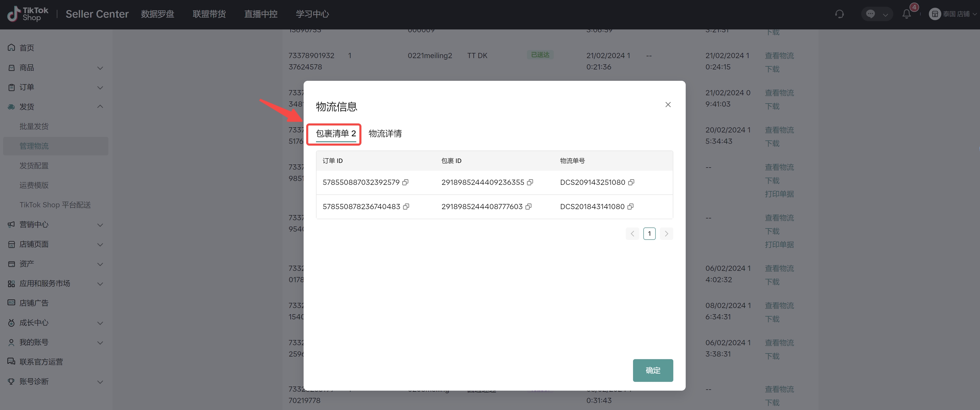This screenshot has height=410, width=980.
Task: Click the customer support headset icon
Action: coord(839,14)
